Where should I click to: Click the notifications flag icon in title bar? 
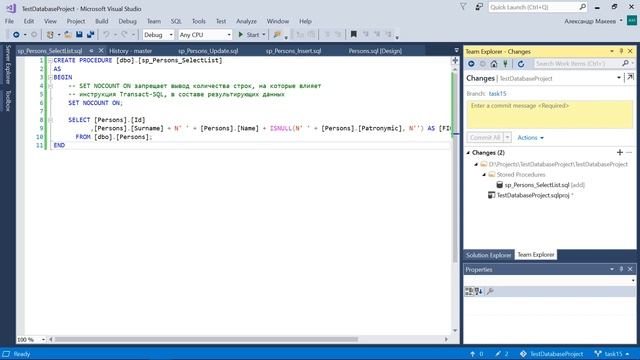click(x=463, y=7)
